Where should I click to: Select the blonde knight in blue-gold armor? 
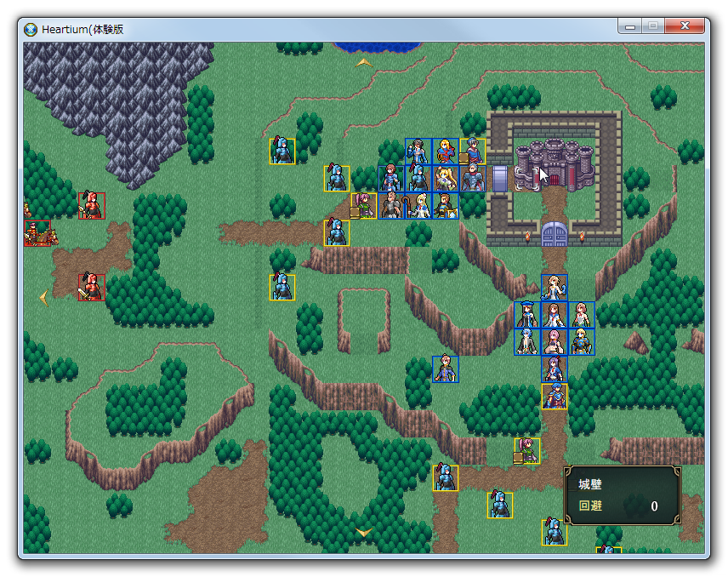point(581,342)
